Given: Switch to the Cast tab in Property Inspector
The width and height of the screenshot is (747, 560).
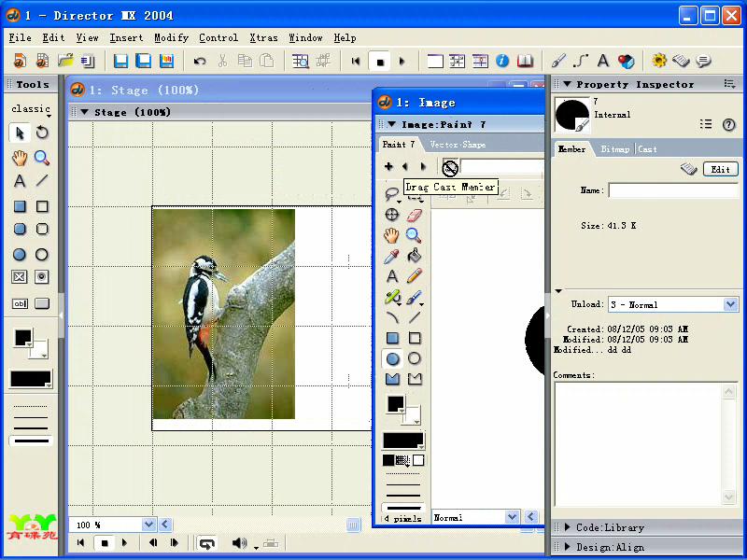Looking at the screenshot, I should [x=647, y=149].
